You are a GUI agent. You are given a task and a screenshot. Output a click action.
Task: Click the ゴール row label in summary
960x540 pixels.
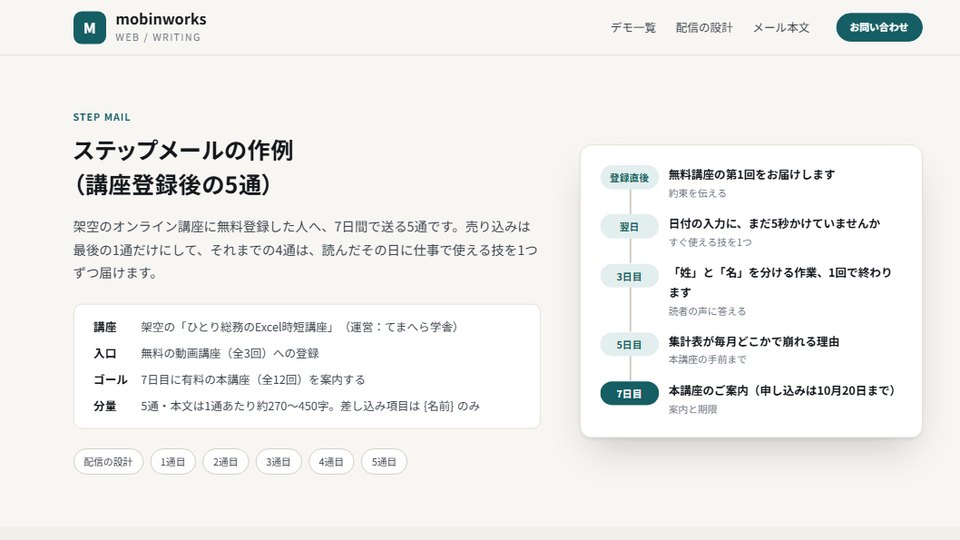pos(110,380)
